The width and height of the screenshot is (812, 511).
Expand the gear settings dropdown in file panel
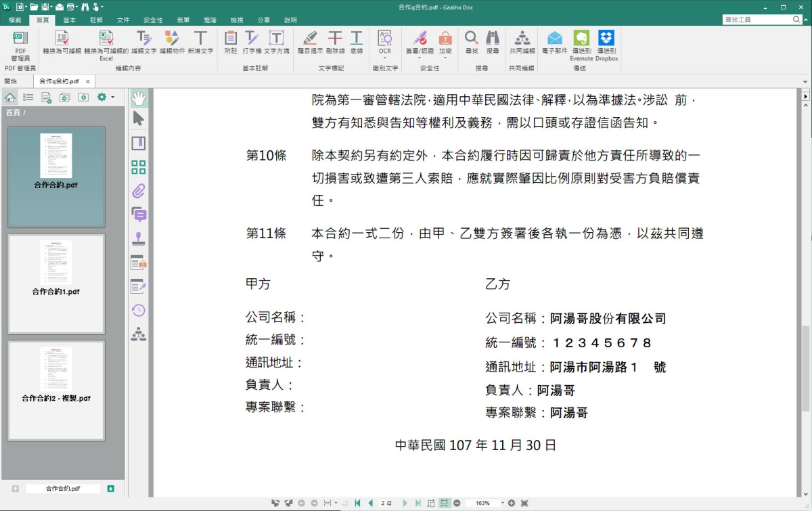tap(112, 97)
